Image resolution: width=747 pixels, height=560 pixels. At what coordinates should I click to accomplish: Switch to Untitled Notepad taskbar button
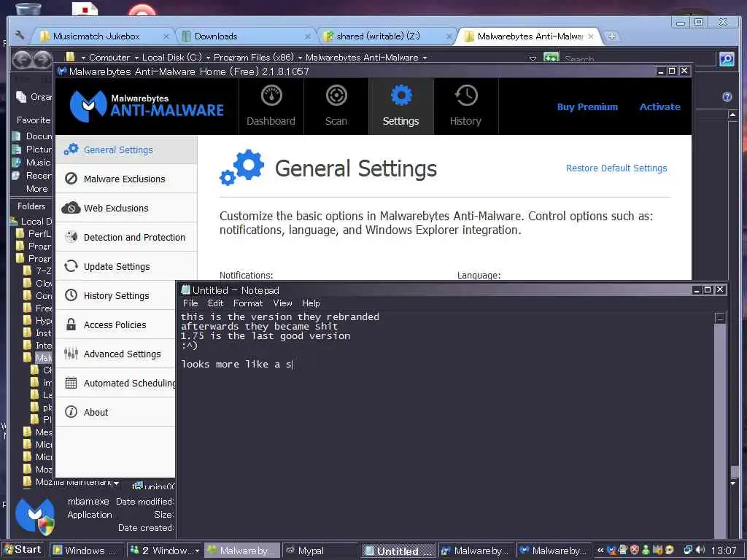click(398, 551)
